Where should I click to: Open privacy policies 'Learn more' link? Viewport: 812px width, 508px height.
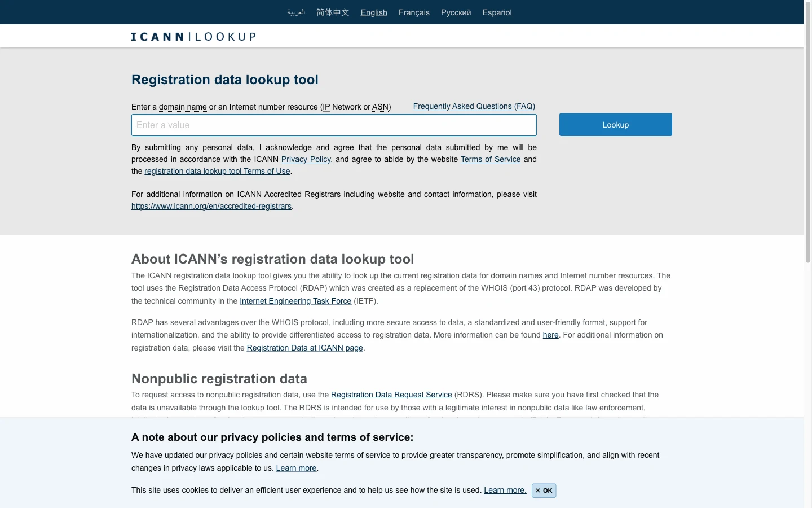pos(296,468)
